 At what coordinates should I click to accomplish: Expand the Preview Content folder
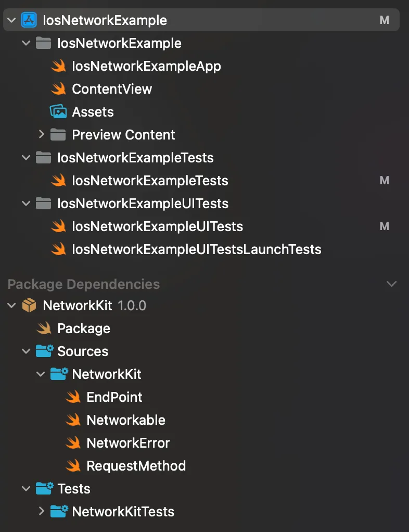coord(42,134)
